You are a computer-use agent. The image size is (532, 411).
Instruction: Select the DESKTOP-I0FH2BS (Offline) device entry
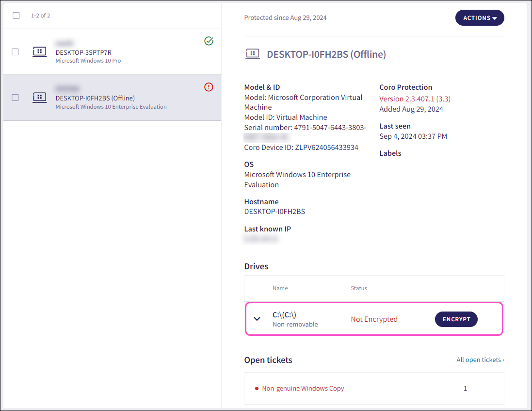pos(95,98)
